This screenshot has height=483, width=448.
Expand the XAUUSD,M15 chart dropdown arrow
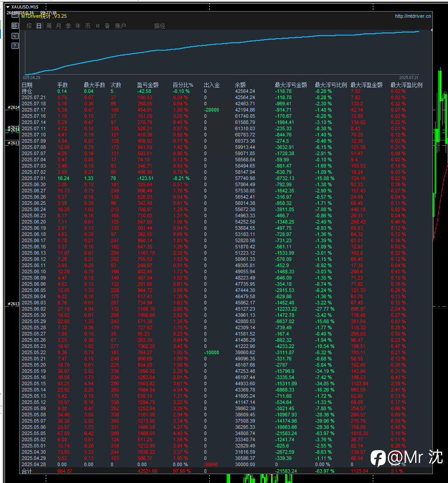(x=8, y=7)
